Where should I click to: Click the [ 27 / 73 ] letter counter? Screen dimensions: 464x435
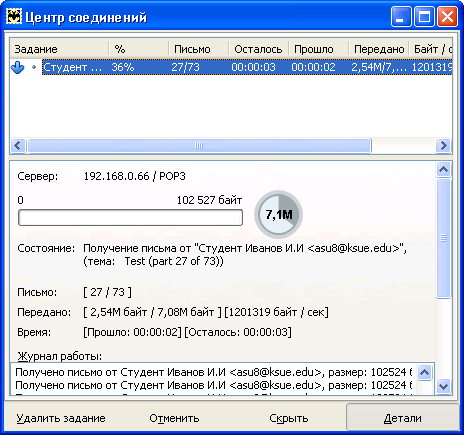[107, 292]
